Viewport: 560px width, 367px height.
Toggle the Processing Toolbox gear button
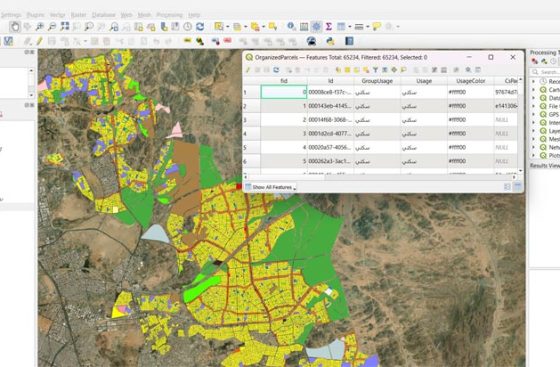[x=316, y=26]
